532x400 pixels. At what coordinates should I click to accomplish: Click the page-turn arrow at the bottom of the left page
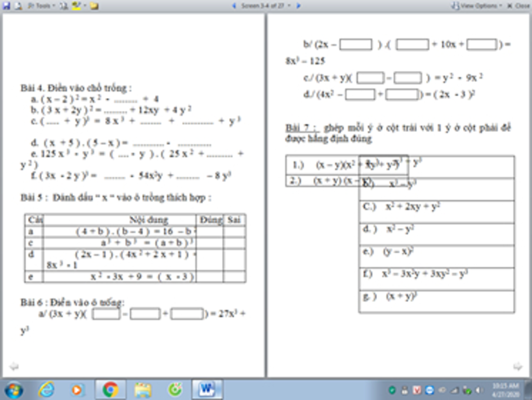coord(14,366)
